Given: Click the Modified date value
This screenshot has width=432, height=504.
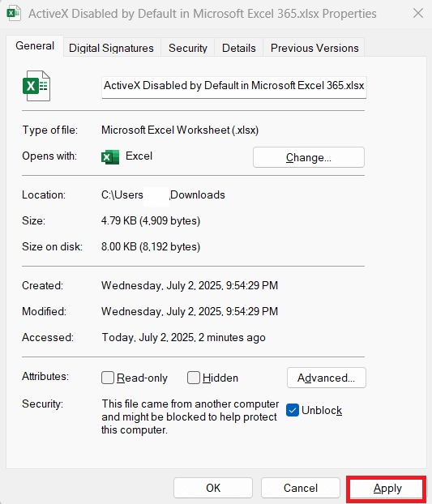Looking at the screenshot, I should click(x=190, y=311).
